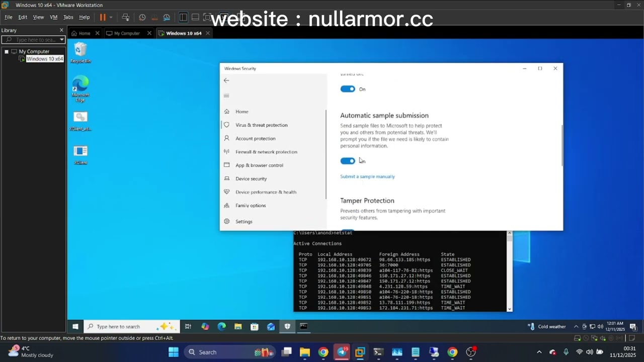Click Submit a sample manually link
Viewport: 644px width, 362px height.
click(x=367, y=176)
